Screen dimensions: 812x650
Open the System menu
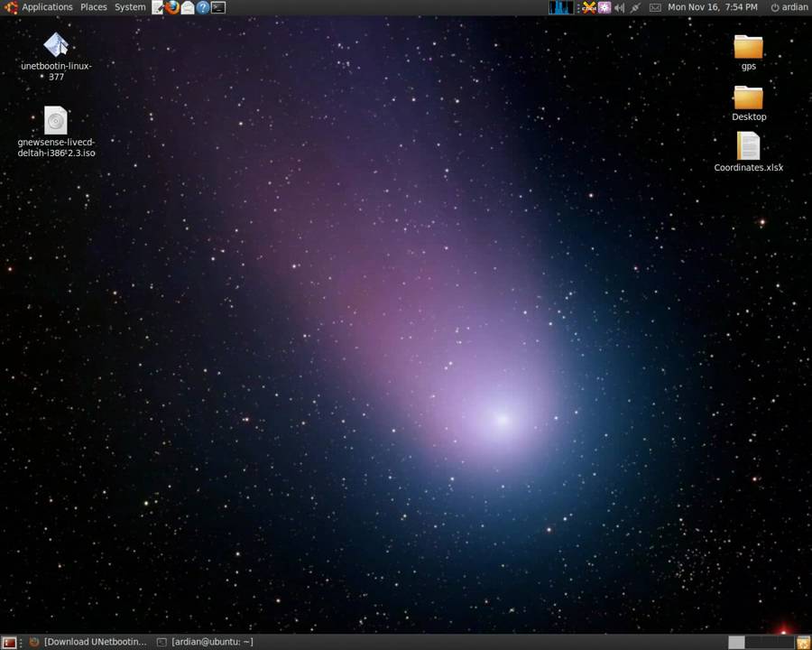(130, 7)
